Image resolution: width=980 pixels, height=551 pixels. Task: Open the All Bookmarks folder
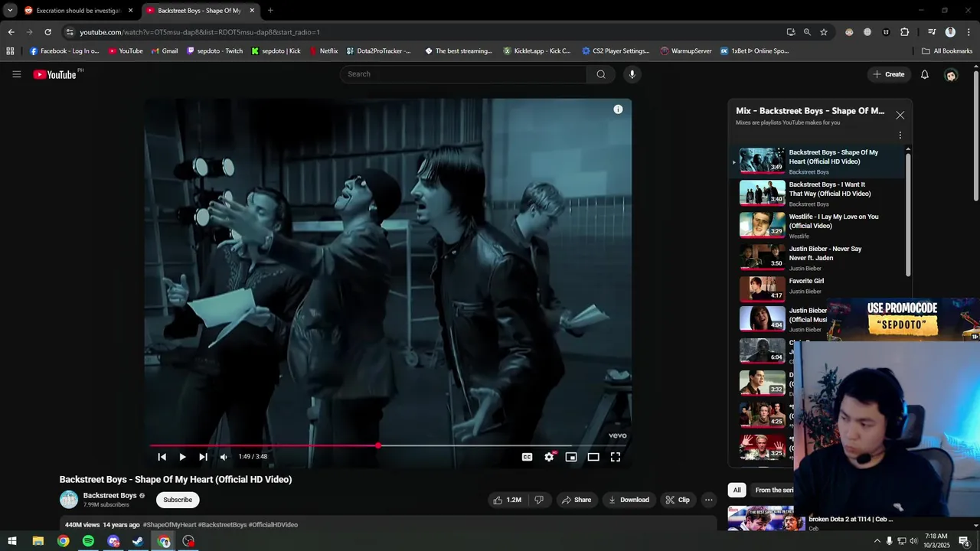point(947,51)
